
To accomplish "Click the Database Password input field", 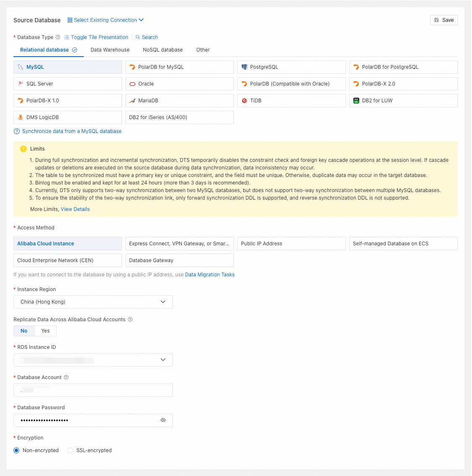I will [x=93, y=420].
